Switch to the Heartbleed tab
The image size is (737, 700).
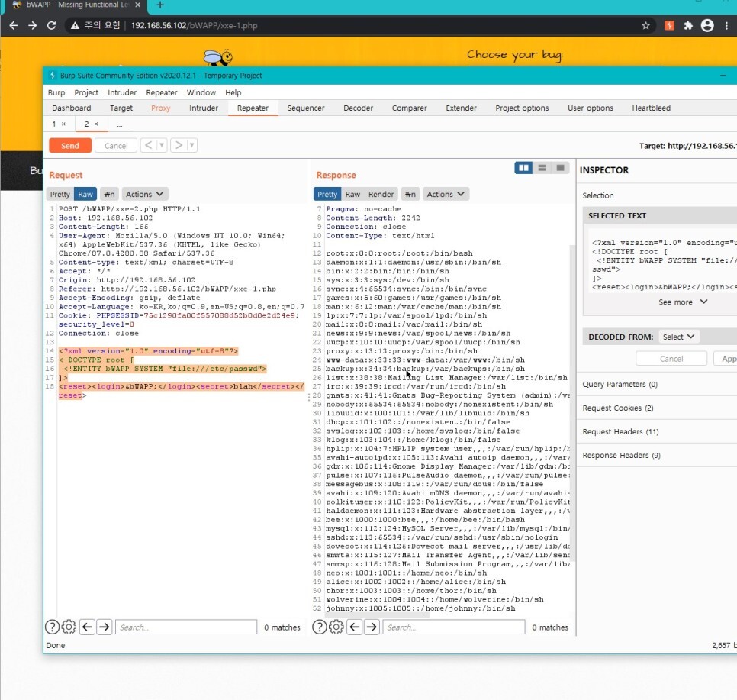pyautogui.click(x=651, y=108)
